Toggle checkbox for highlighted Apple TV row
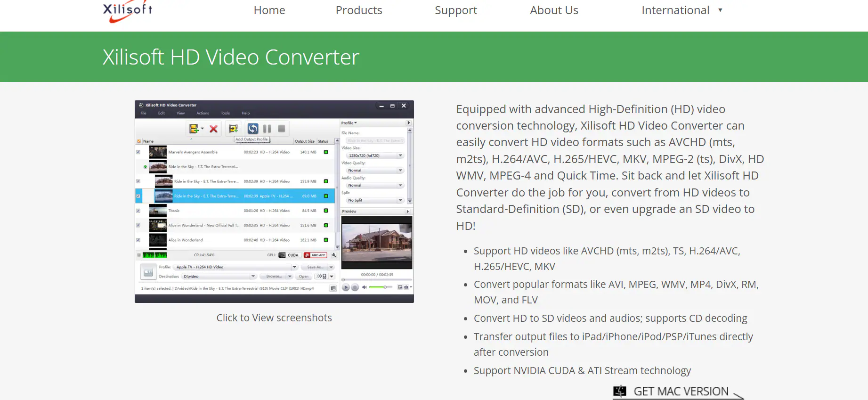868x400 pixels. [x=138, y=196]
